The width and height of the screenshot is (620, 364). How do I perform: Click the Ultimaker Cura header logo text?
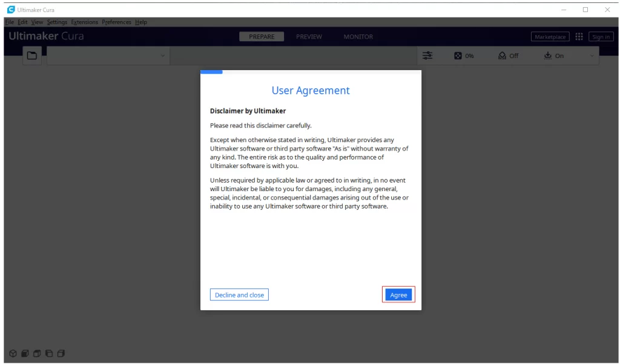[46, 36]
